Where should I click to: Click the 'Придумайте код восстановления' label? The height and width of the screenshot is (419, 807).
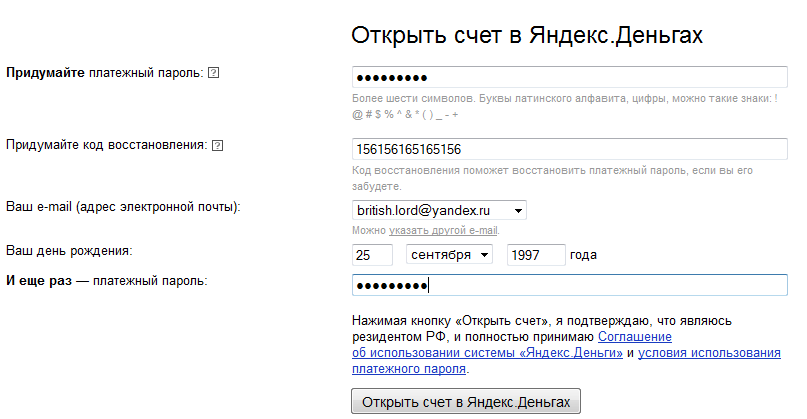click(107, 145)
